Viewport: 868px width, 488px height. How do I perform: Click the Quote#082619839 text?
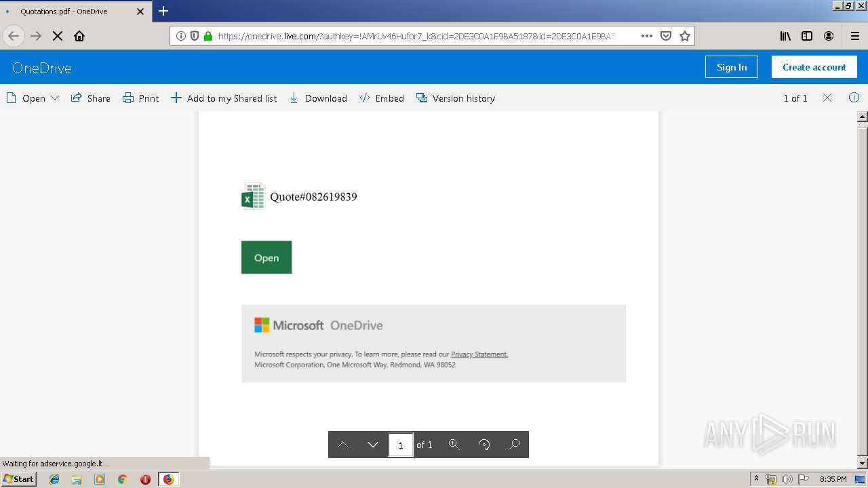(313, 197)
